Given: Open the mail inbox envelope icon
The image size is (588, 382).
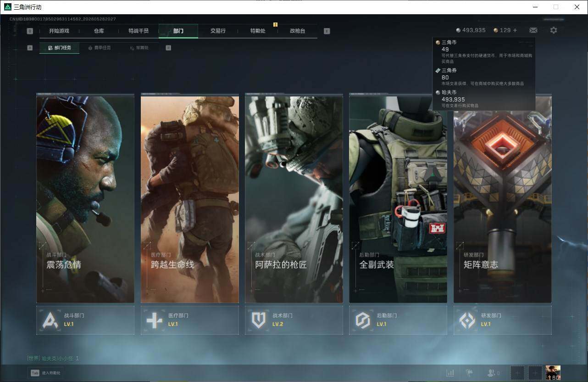Looking at the screenshot, I should point(533,30).
